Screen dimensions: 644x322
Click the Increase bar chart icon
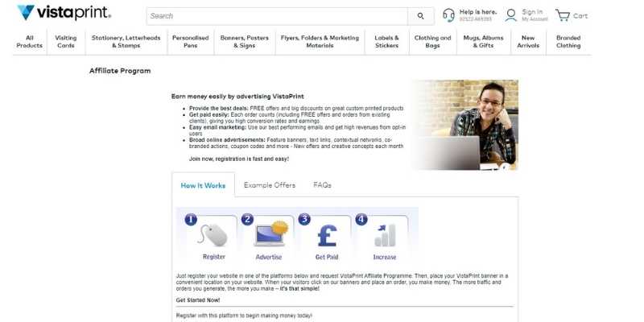(385, 235)
